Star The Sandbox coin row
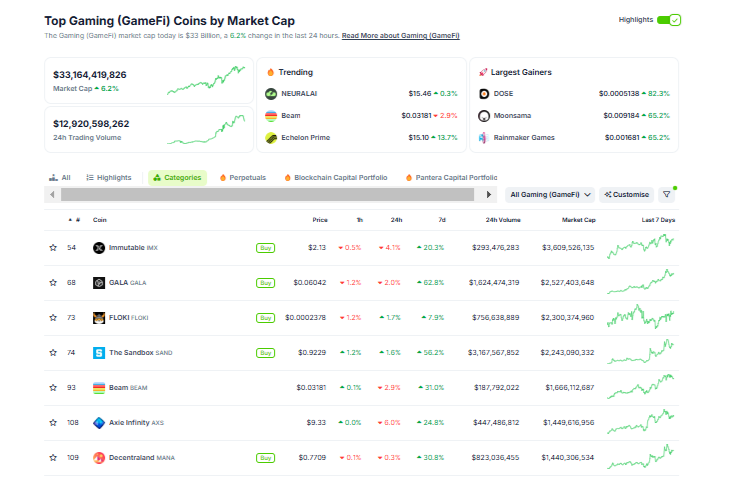The height and width of the screenshot is (477, 729). 53,353
